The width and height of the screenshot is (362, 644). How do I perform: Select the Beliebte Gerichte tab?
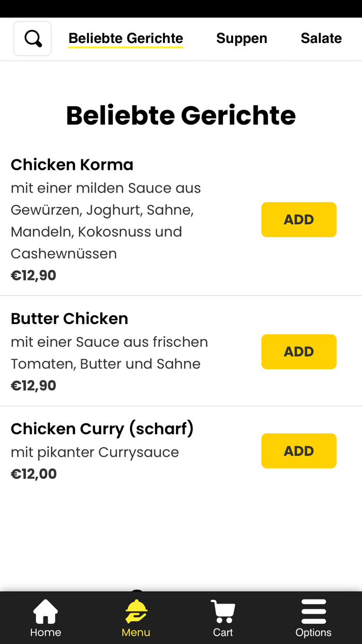tap(126, 38)
